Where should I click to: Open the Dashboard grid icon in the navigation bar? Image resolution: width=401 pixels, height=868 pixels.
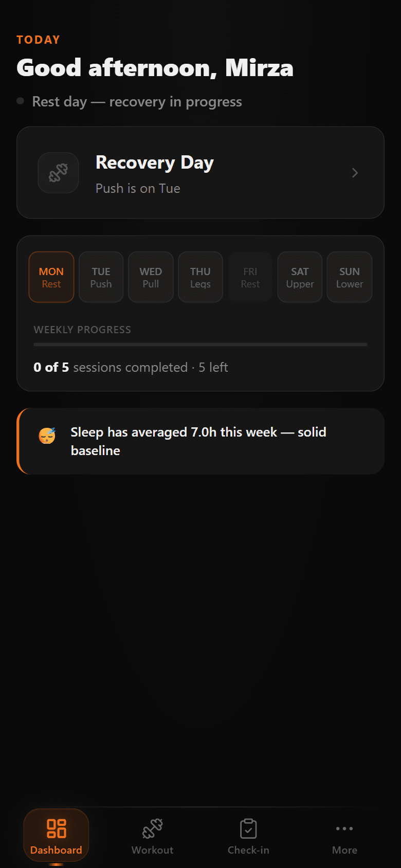[56, 828]
